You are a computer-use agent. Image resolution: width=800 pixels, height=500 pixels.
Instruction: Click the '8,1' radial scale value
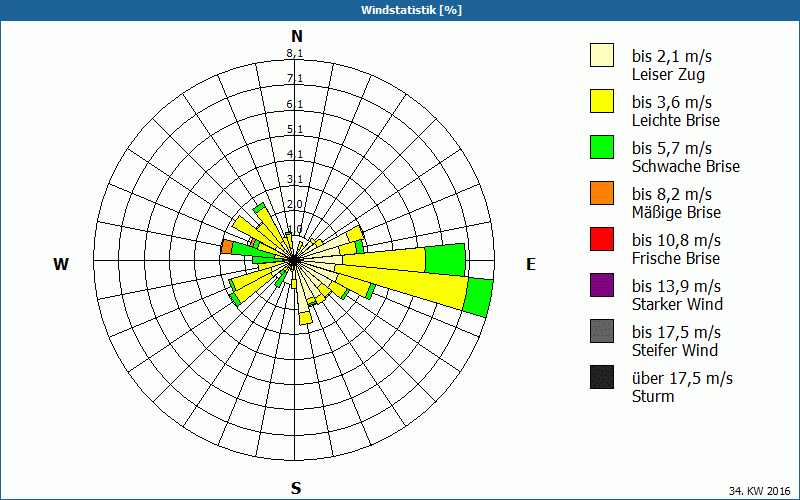point(294,54)
